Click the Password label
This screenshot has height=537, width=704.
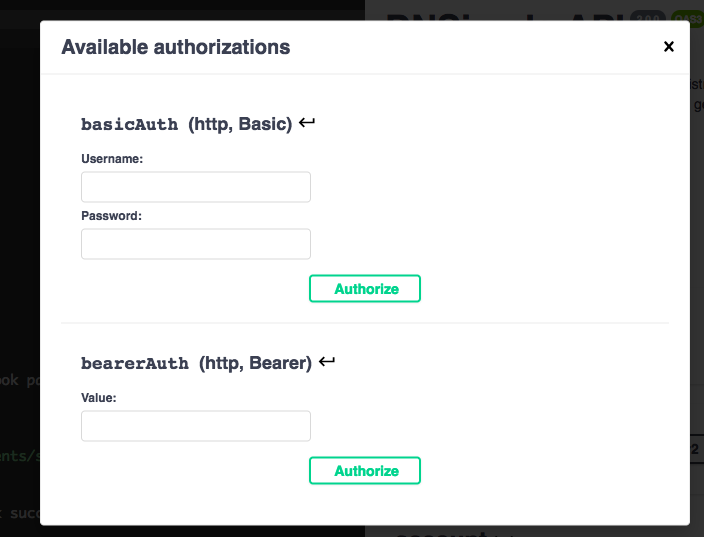[x=111, y=215]
